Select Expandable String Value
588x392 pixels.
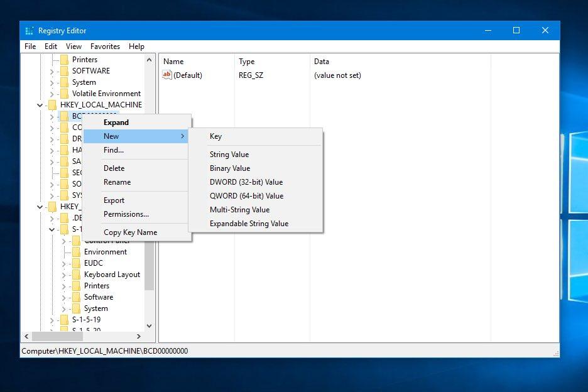[256, 224]
